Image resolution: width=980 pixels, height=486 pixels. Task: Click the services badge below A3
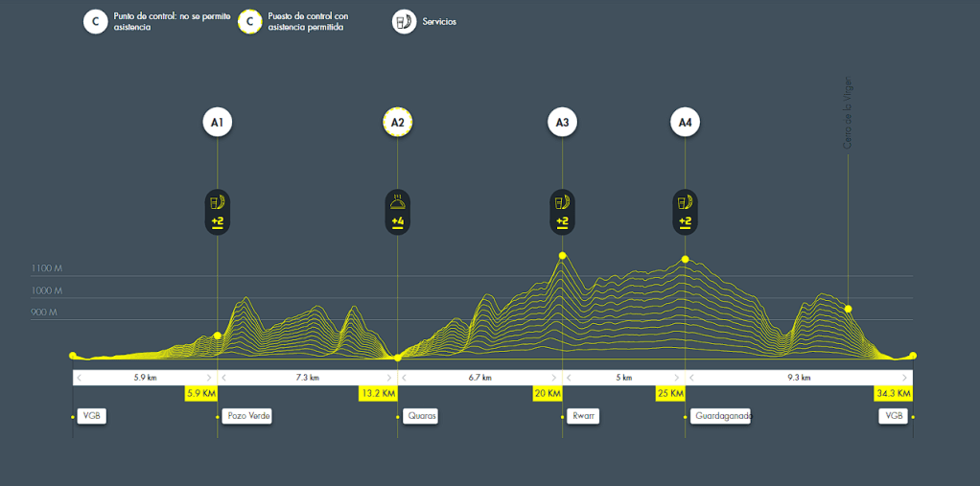(x=562, y=211)
